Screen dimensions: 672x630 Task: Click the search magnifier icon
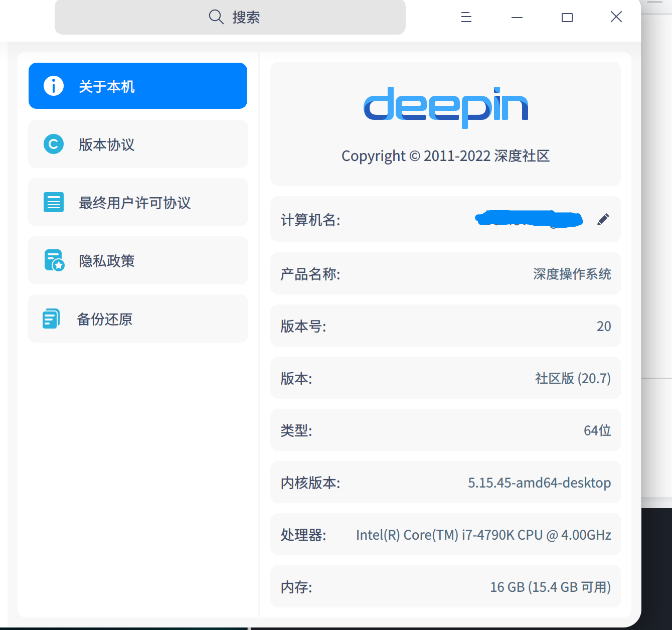pyautogui.click(x=216, y=17)
